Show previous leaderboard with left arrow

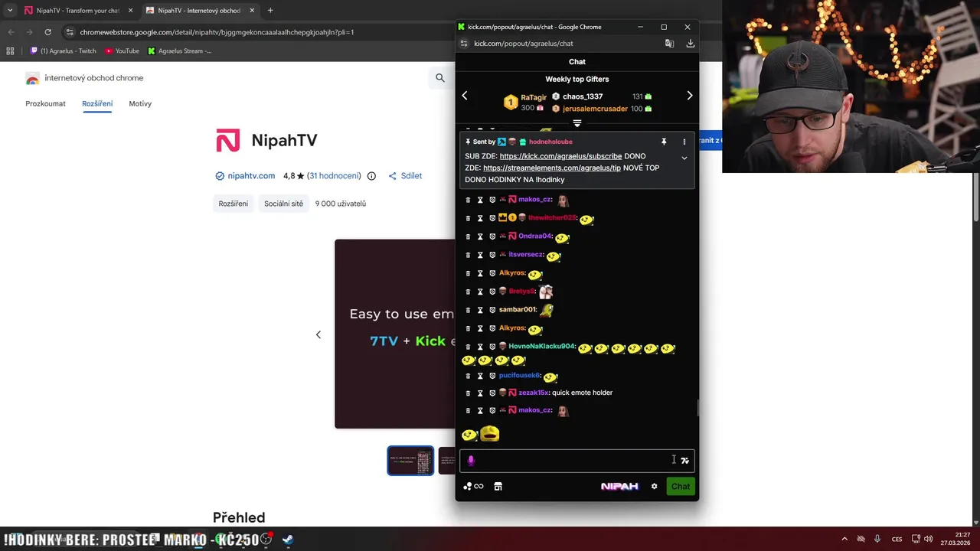pos(465,96)
